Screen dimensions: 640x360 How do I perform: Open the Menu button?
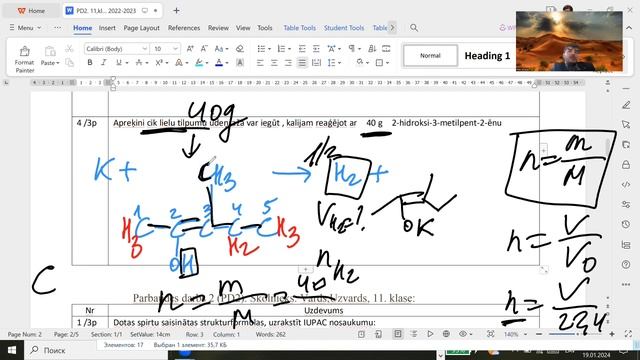tap(25, 28)
